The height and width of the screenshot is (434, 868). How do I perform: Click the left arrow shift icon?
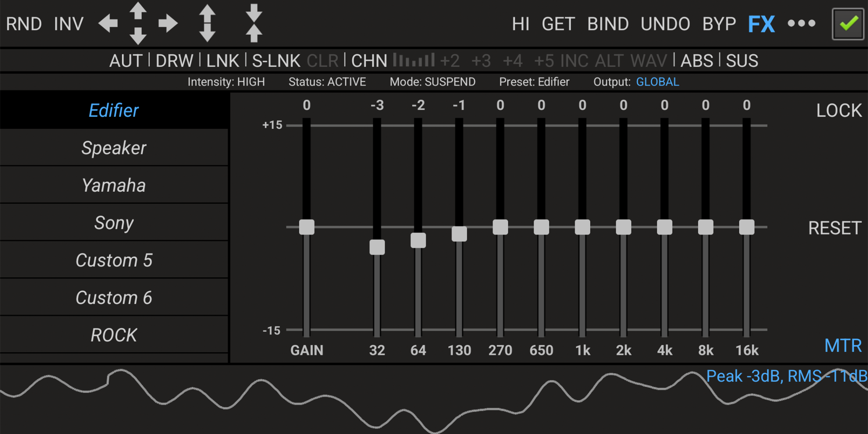pyautogui.click(x=108, y=24)
